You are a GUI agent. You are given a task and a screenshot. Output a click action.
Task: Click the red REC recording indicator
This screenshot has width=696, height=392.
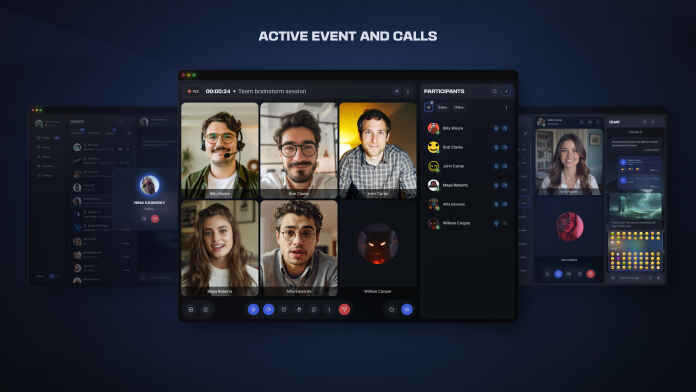click(193, 91)
